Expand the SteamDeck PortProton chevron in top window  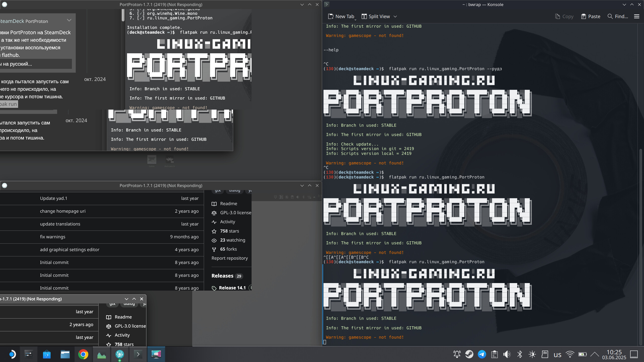[x=69, y=20]
